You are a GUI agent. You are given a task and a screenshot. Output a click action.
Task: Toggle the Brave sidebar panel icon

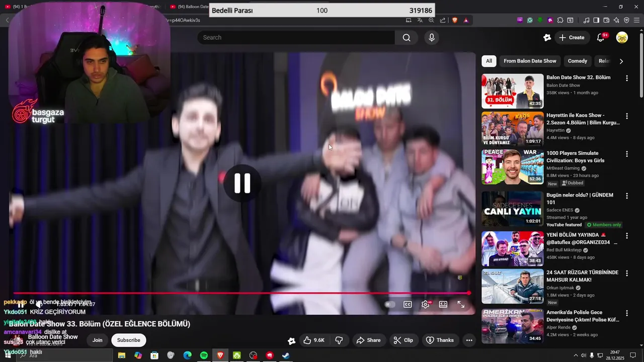(596, 20)
